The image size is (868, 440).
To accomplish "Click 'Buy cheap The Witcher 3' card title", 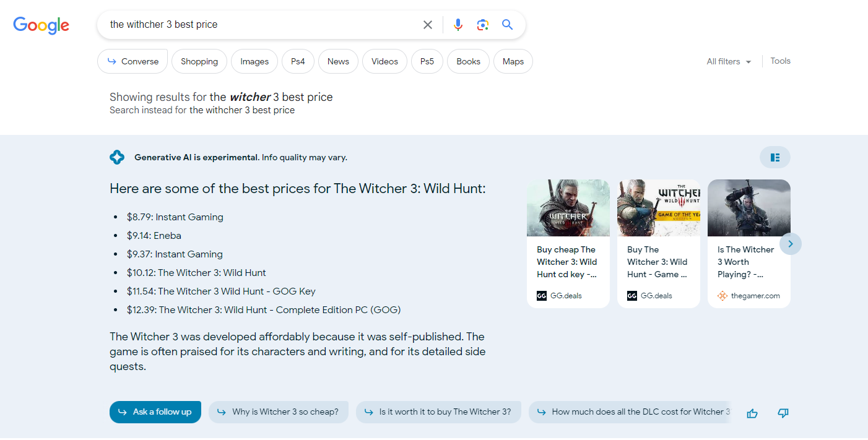I will tap(567, 262).
